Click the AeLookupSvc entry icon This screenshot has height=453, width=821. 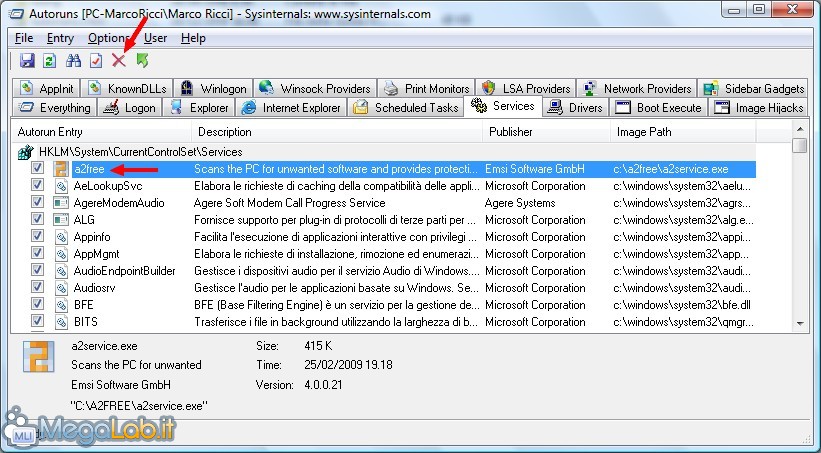[x=61, y=186]
